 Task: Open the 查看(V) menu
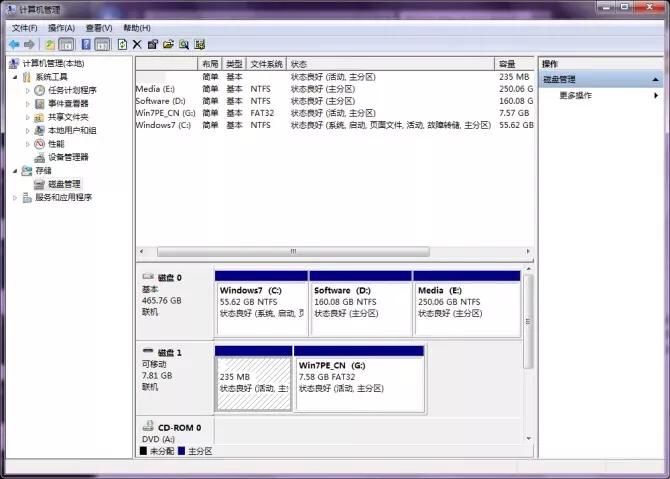pos(99,28)
